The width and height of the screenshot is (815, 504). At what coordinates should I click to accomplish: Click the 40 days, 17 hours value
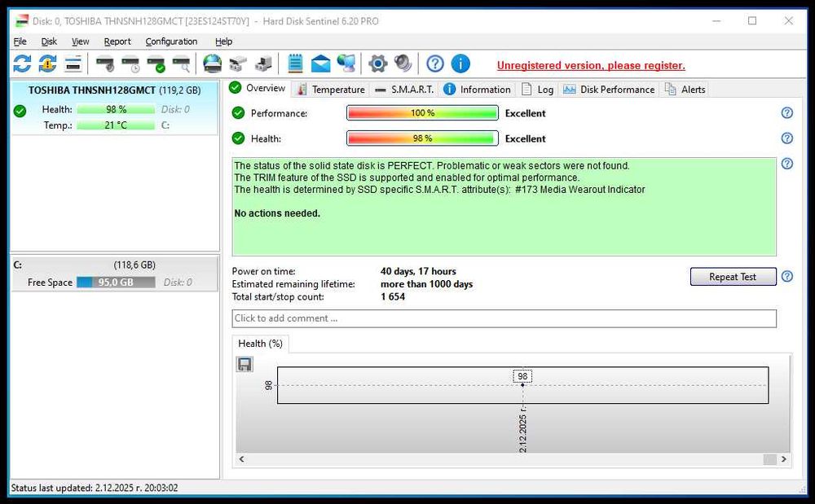(418, 271)
